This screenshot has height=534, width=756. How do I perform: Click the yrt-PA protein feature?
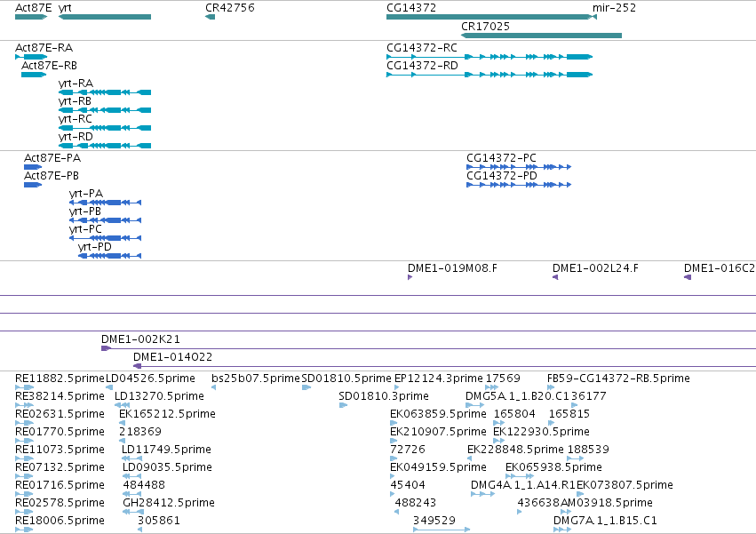[x=105, y=203]
